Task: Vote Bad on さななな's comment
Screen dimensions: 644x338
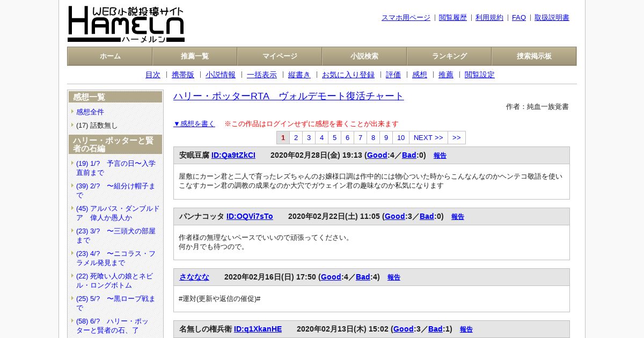Action: point(363,277)
